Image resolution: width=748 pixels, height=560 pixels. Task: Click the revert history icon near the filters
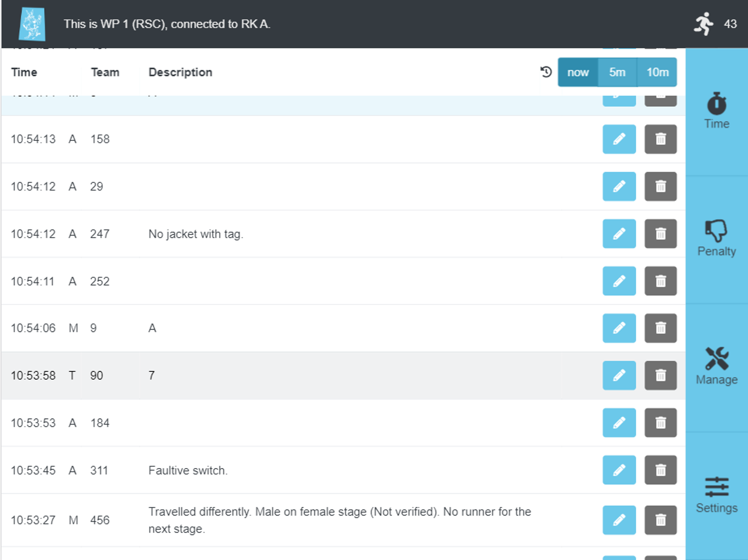click(546, 72)
